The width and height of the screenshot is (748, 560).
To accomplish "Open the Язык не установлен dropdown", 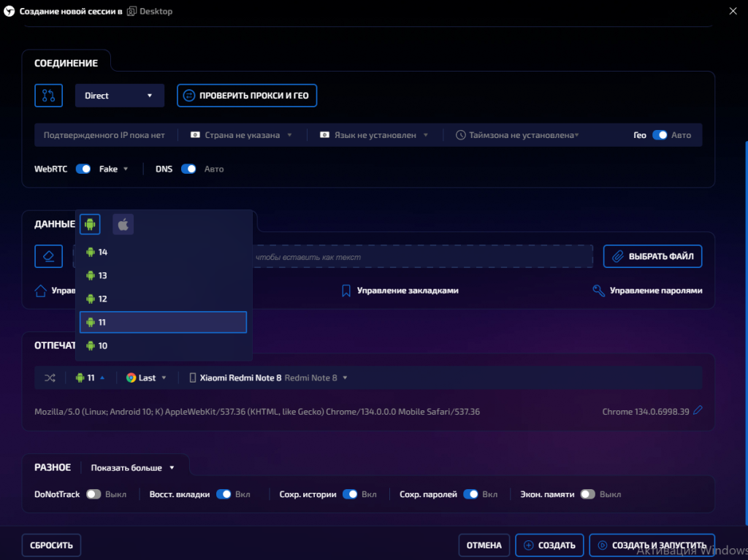I will click(374, 135).
